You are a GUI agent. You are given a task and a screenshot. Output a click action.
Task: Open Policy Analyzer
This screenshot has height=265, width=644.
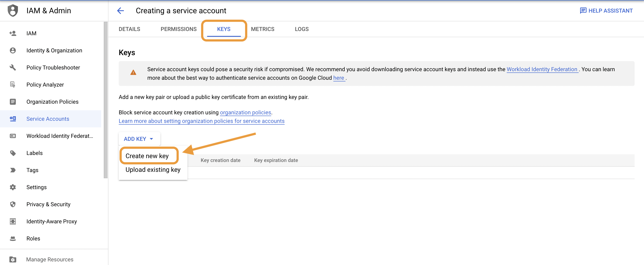(51, 85)
